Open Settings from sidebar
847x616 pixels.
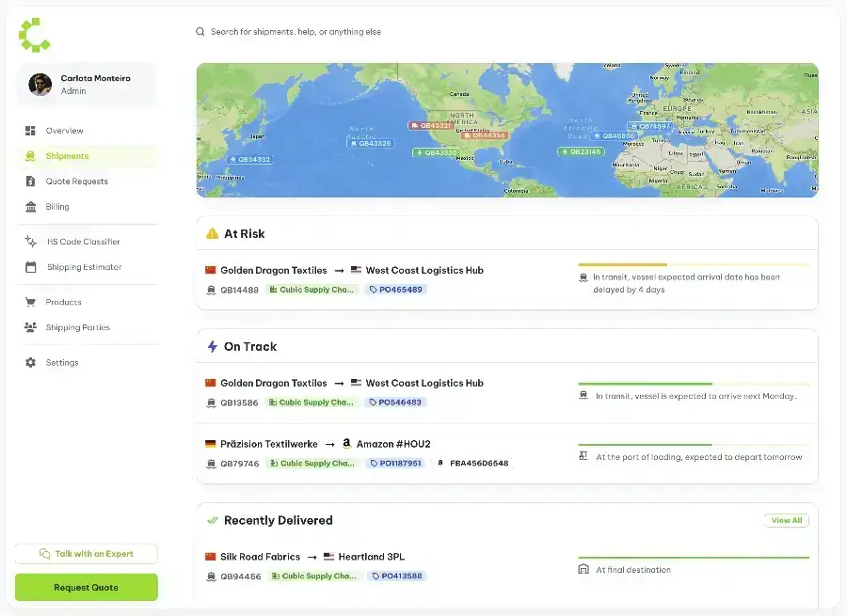pyautogui.click(x=88, y=362)
